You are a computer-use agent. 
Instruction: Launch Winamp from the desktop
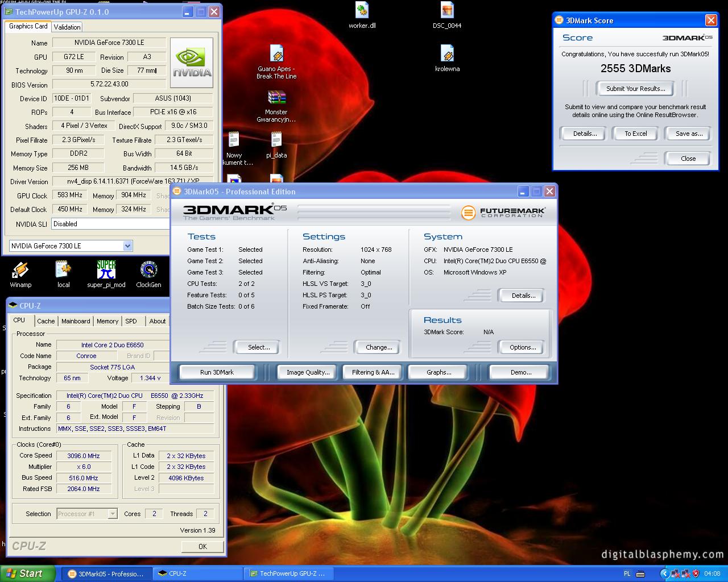tap(20, 275)
